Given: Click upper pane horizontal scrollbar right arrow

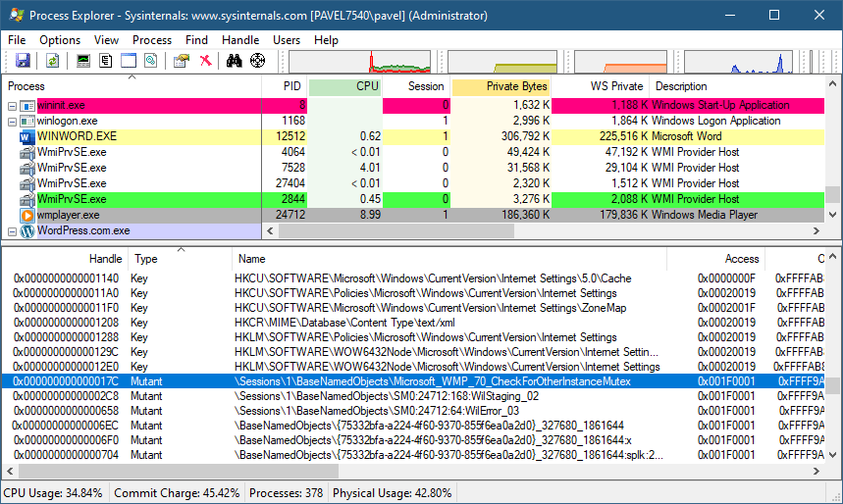Looking at the screenshot, I should (x=817, y=231).
